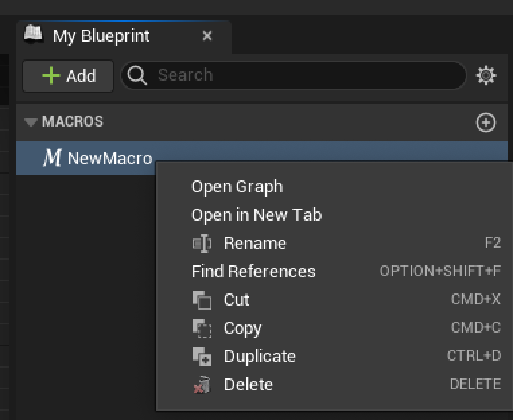Choose Open Graph from the context menu
This screenshot has height=420, width=513.
click(x=237, y=187)
